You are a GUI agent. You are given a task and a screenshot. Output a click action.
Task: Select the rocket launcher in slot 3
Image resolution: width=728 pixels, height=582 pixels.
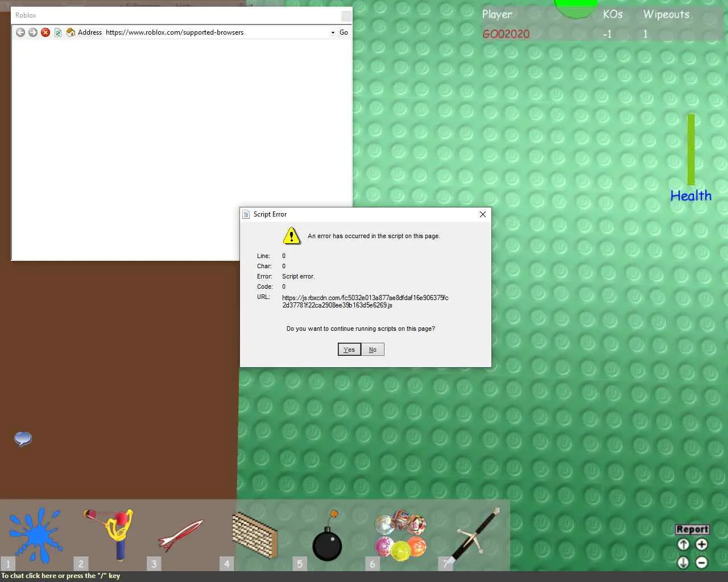point(181,535)
